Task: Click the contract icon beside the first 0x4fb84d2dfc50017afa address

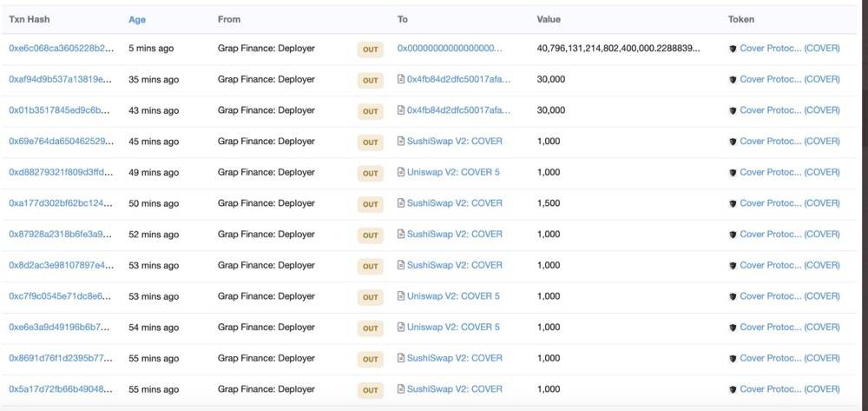Action: coord(401,79)
